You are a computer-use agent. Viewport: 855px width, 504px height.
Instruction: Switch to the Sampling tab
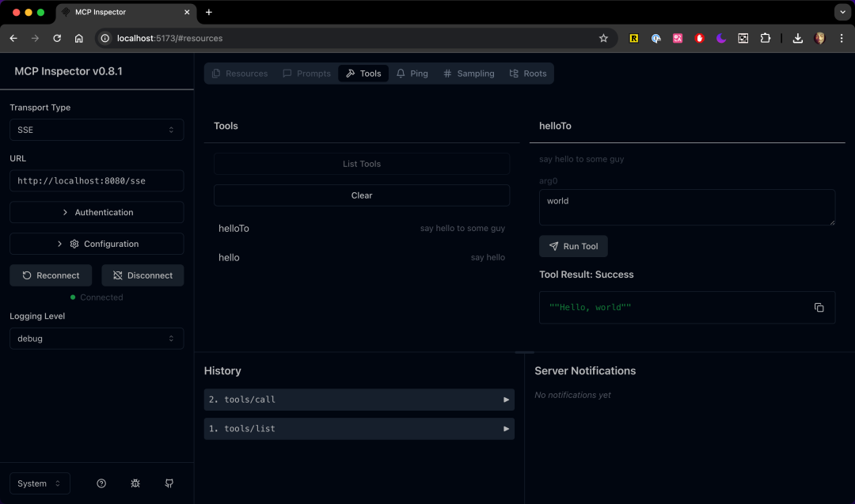tap(468, 74)
